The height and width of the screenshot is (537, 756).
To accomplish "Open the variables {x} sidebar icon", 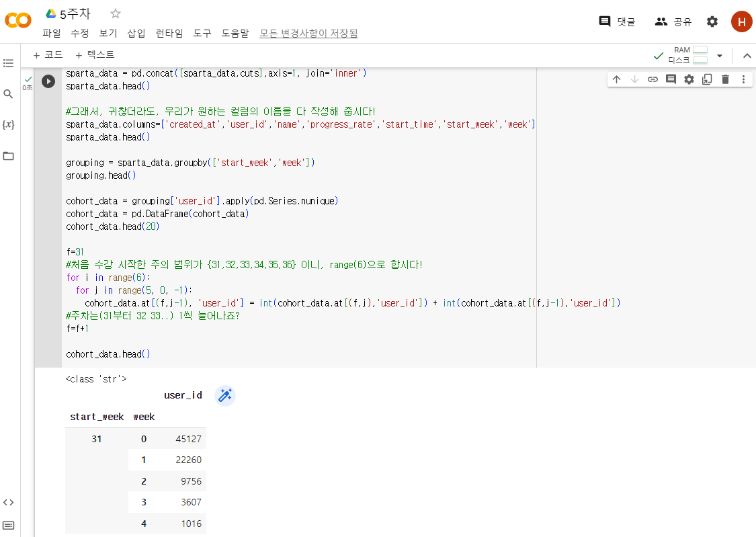I will click(x=8, y=125).
